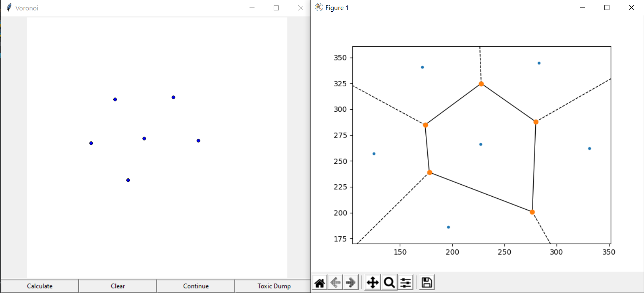This screenshot has height=293, width=644.
Task: Click the bottom-right orange Voronoi vertex near 200
Action: pyautogui.click(x=532, y=212)
